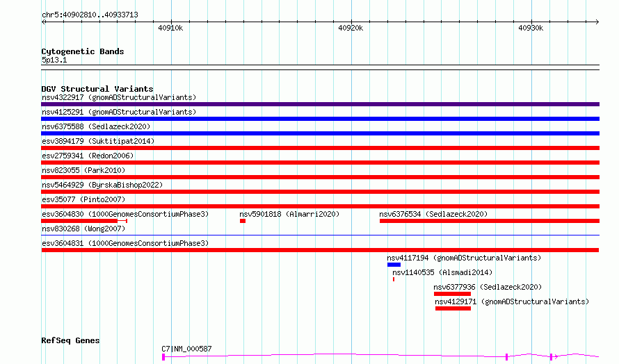The width and height of the screenshot is (619, 364).
Task: Open nsv6376534 Sedlazeck2020 variant label
Action: pyautogui.click(x=433, y=214)
